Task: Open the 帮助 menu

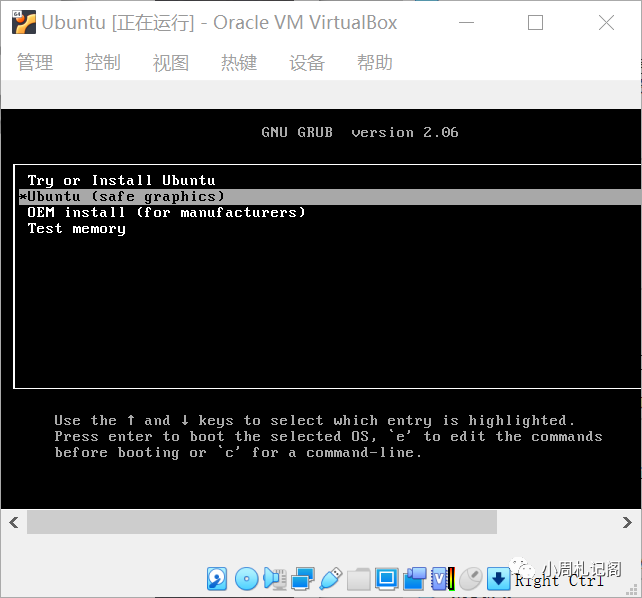Action: tap(375, 63)
